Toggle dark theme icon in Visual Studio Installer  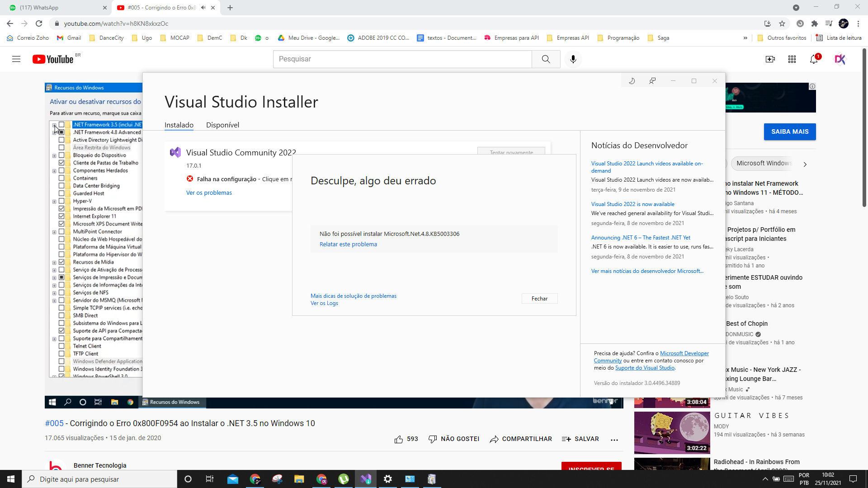(632, 81)
